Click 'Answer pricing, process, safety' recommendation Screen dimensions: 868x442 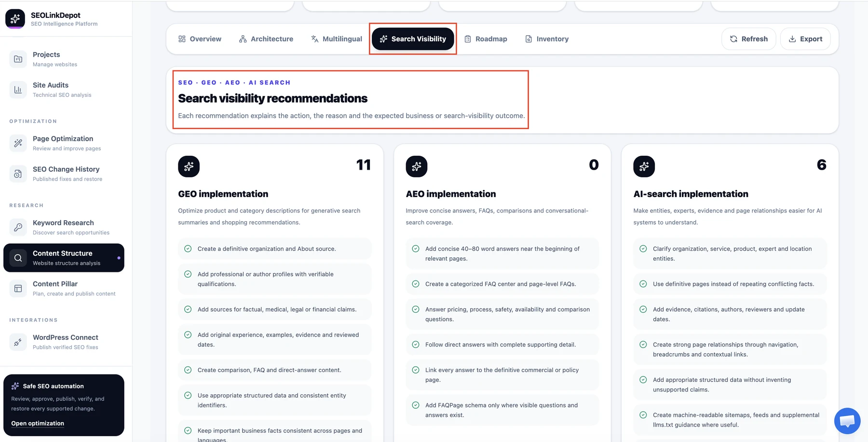click(502, 314)
